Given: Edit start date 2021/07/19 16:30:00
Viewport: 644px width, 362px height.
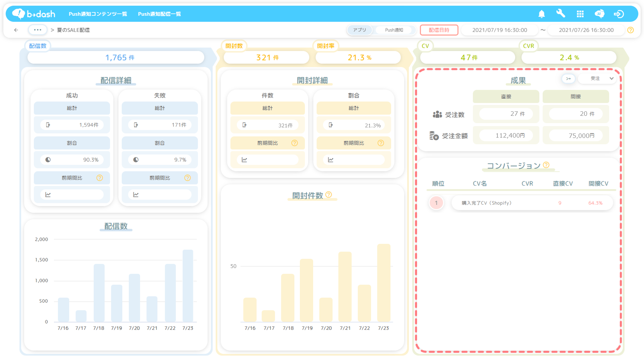Looking at the screenshot, I should (500, 30).
